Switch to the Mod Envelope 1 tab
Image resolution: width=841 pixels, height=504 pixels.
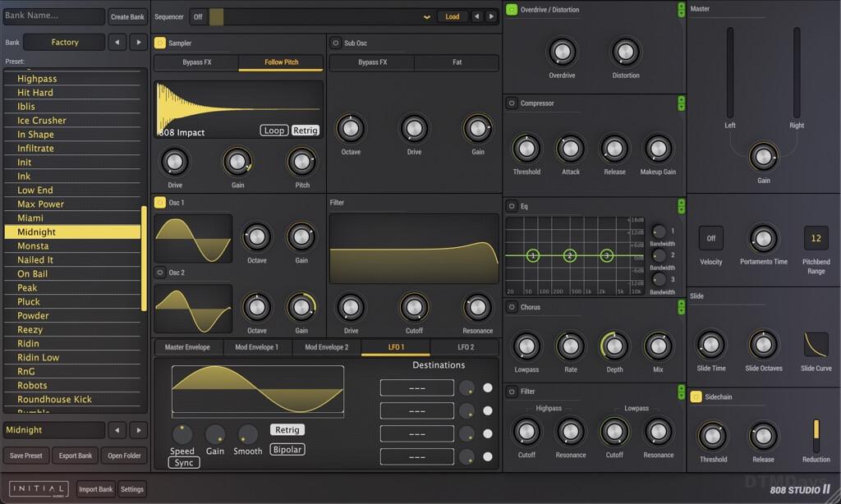257,346
